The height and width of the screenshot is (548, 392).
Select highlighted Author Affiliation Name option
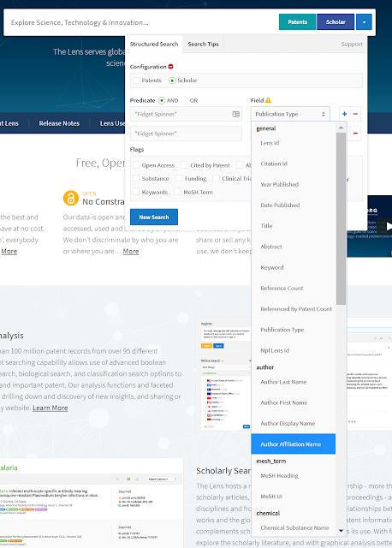point(294,444)
